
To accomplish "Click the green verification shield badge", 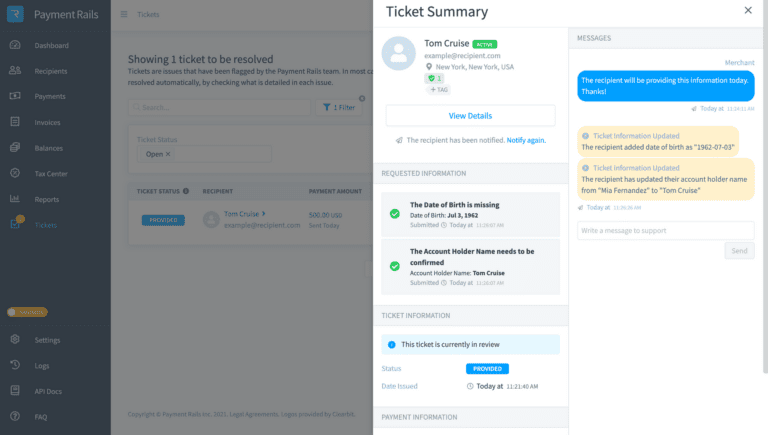I will click(433, 78).
